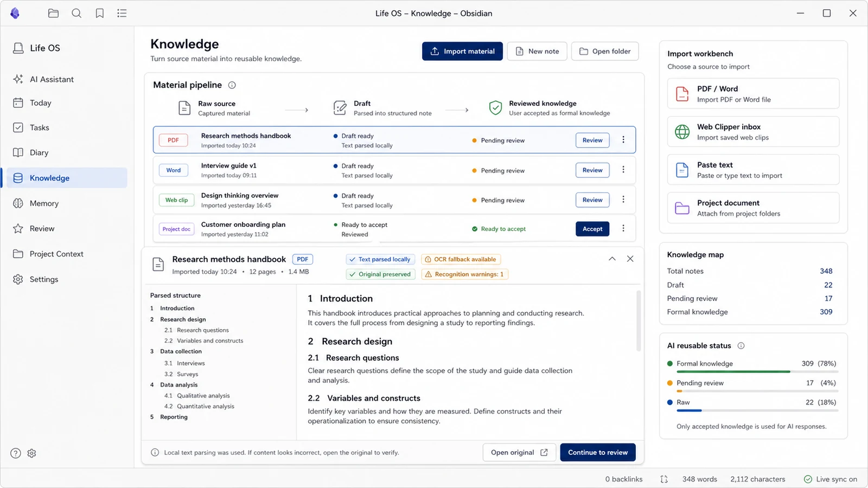Jump to 4.1 Qualitative analysis outline item
Image resolution: width=868 pixels, height=488 pixels.
click(197, 396)
